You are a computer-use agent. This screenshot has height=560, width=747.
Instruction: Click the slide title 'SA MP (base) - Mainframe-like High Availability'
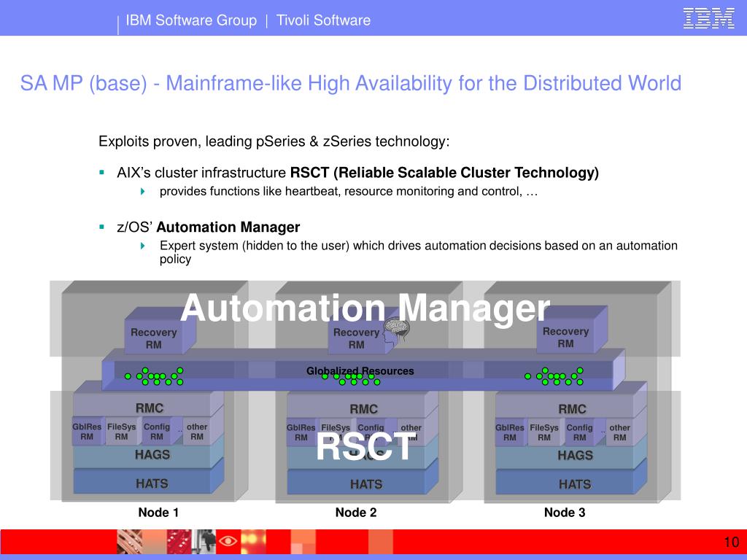351,83
